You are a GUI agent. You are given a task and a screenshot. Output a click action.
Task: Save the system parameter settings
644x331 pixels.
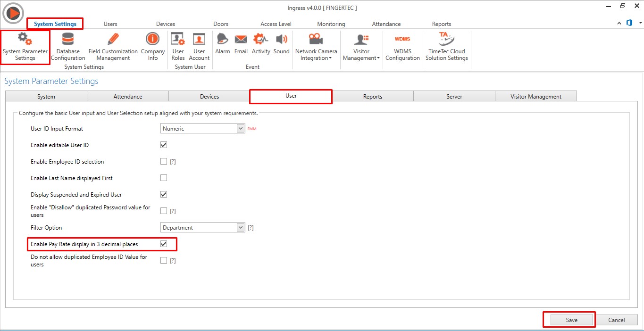572,320
